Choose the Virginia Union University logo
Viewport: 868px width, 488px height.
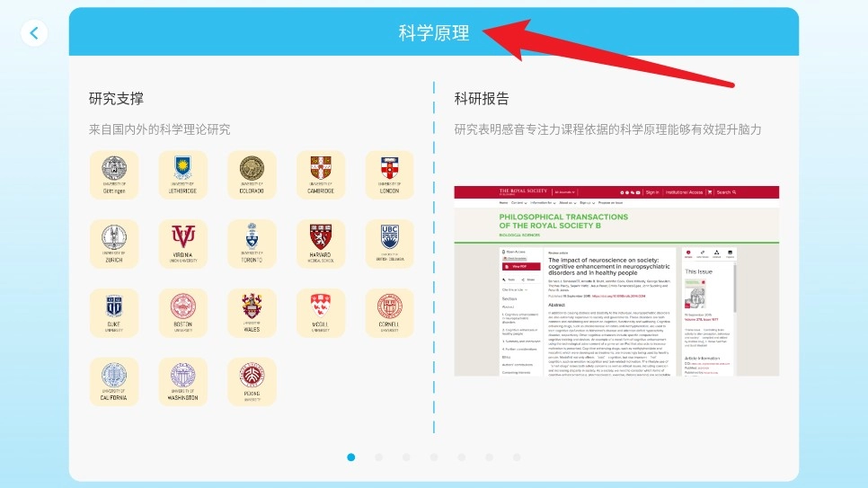point(182,244)
